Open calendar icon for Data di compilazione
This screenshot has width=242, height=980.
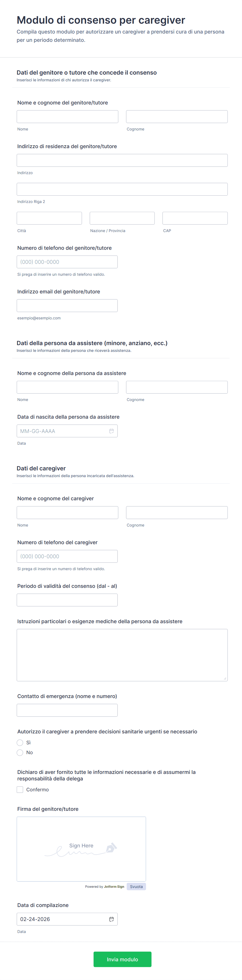click(111, 919)
